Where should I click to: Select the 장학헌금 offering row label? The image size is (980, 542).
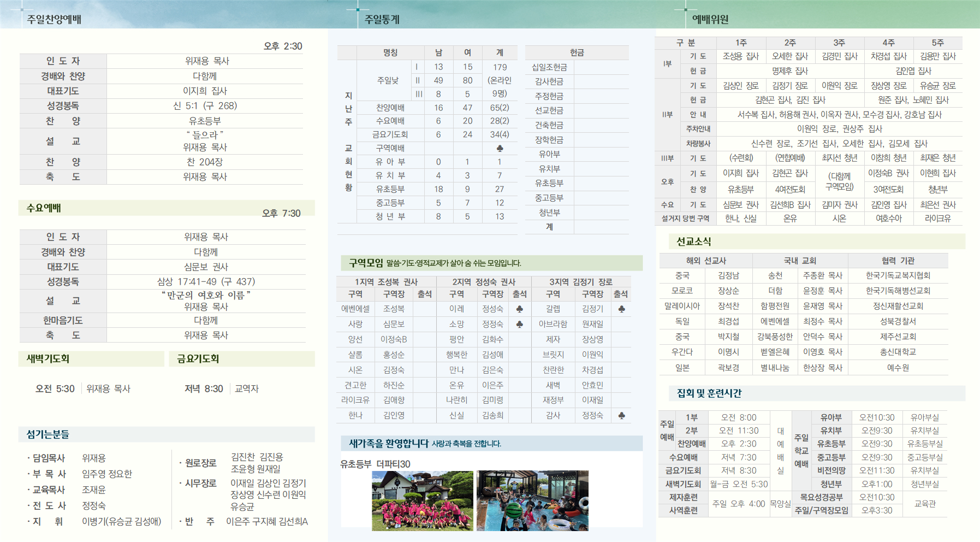tap(549, 140)
